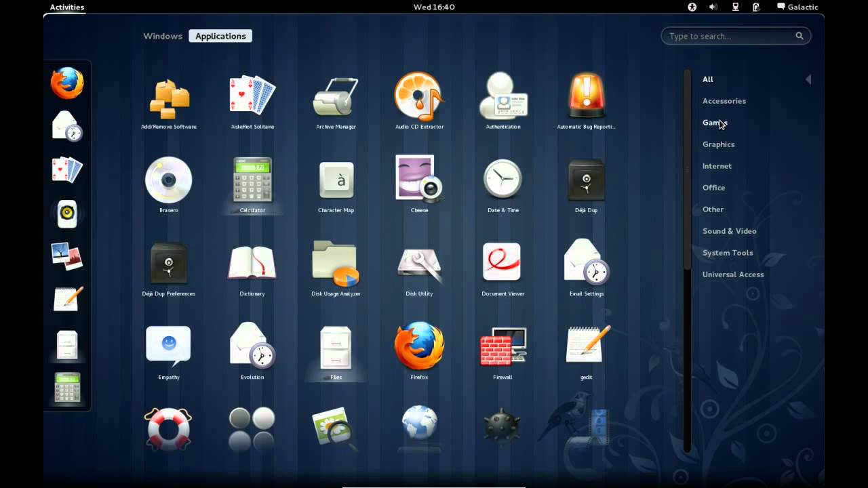Filter by Other category

pyautogui.click(x=713, y=209)
